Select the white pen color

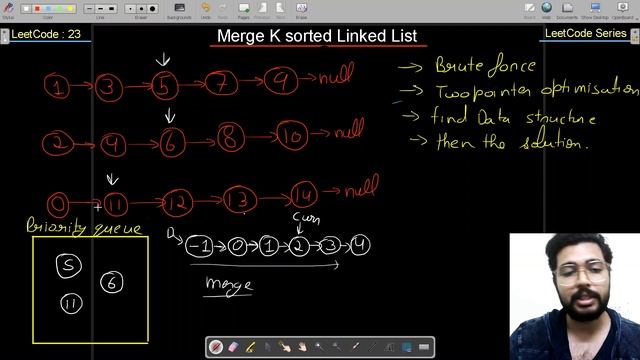coord(26,9)
